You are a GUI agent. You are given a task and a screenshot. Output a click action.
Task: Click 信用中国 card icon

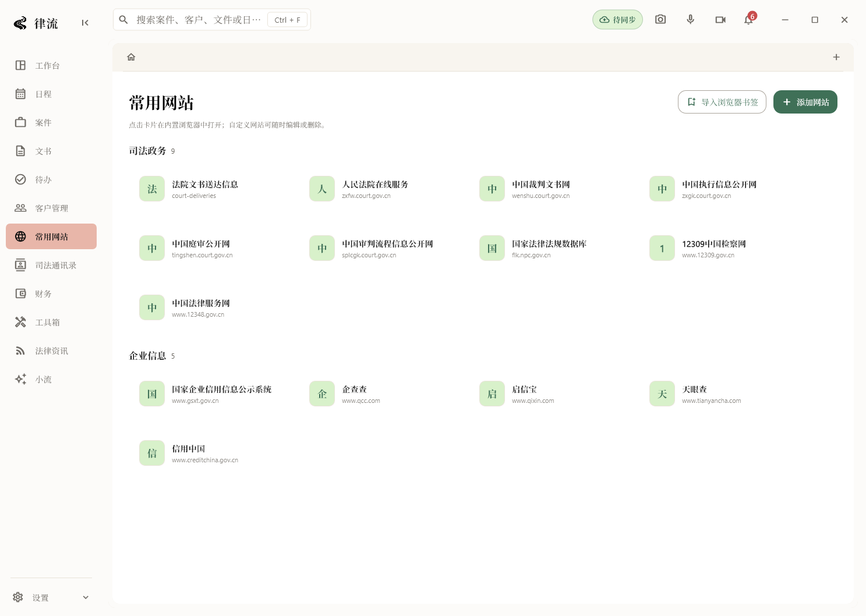tap(152, 453)
